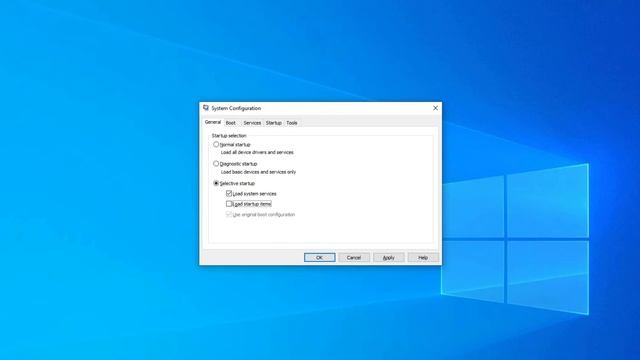Close the System Configuration dialog
This screenshot has height=360, width=640.
(x=435, y=108)
